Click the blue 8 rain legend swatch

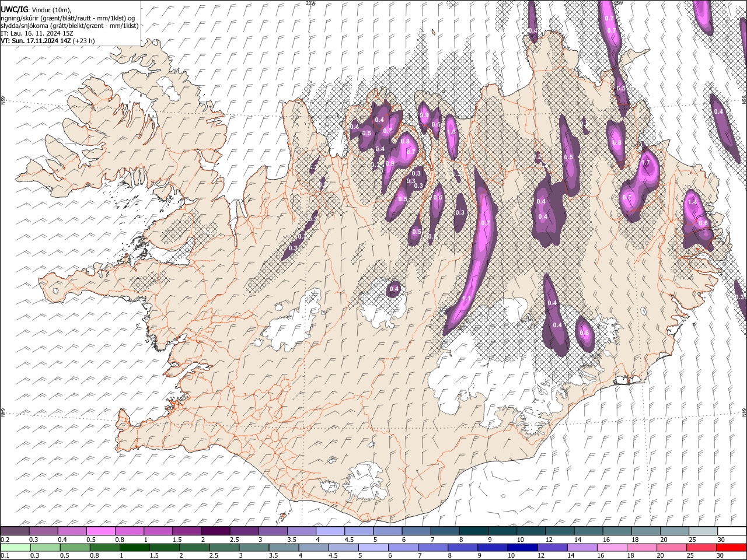(463, 547)
